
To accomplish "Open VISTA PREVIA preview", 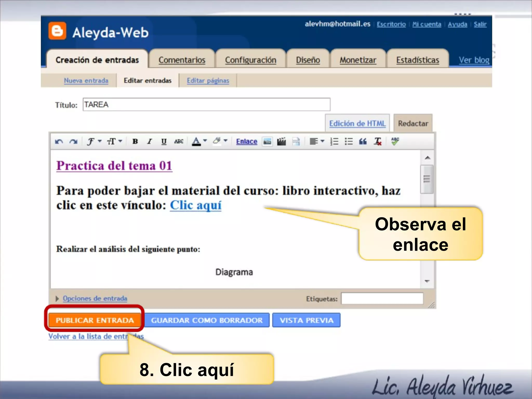I will point(307,320).
